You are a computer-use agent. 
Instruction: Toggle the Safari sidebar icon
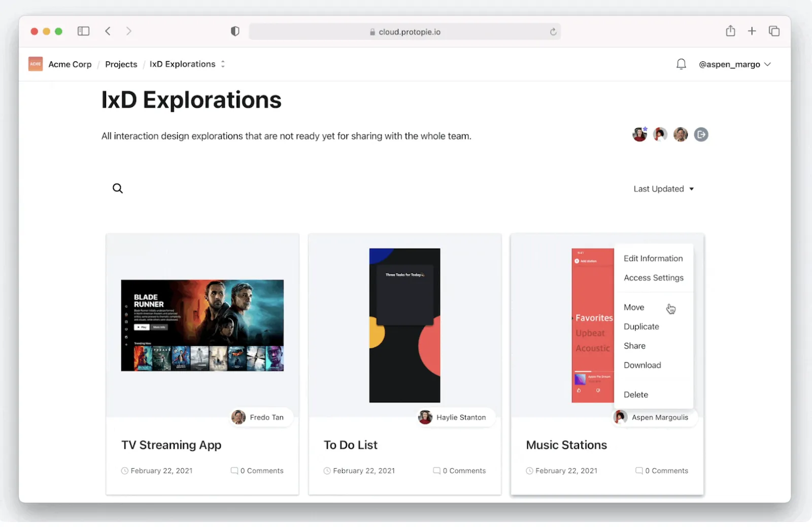point(83,31)
